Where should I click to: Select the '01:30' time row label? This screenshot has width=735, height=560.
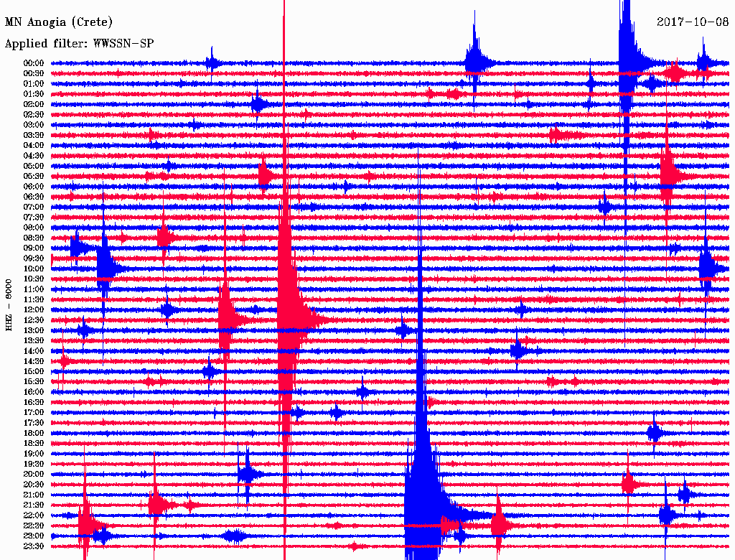coord(34,94)
